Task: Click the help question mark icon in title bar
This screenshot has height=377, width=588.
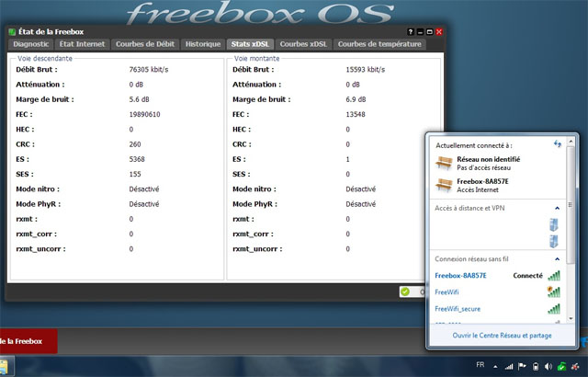Action: tap(411, 32)
